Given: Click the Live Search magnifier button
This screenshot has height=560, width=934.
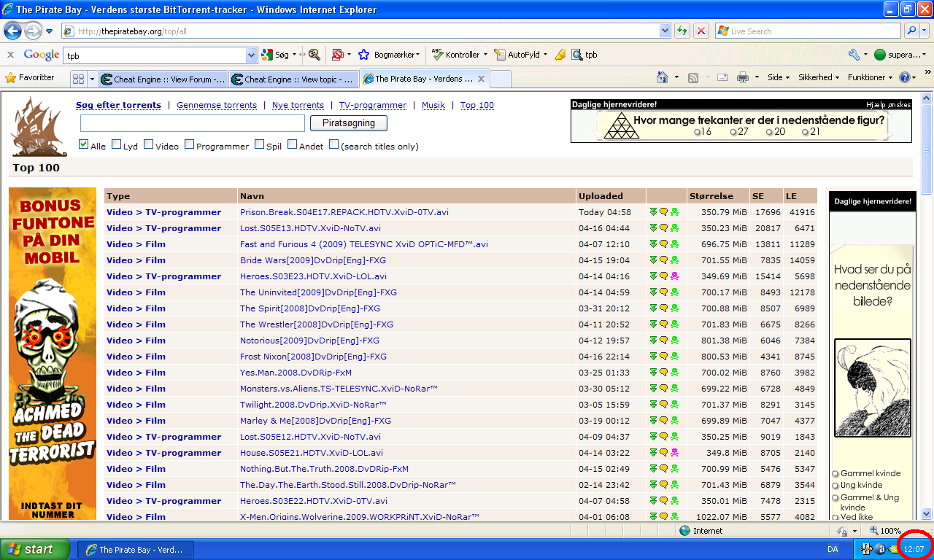Looking at the screenshot, I should 912,31.
